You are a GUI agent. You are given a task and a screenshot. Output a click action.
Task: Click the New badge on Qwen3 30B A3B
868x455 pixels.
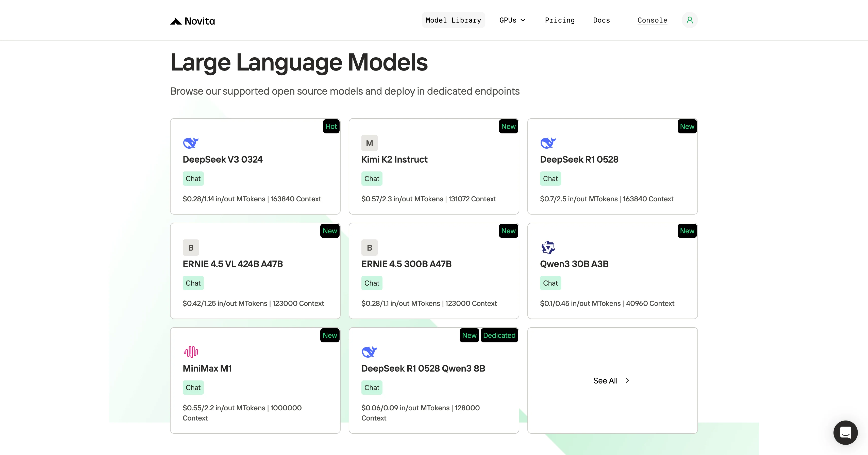[x=687, y=231]
